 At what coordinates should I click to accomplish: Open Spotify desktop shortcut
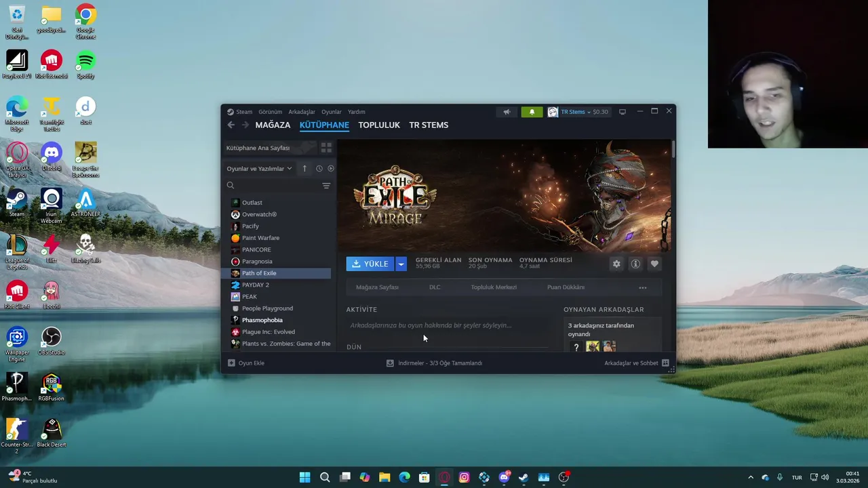(85, 65)
